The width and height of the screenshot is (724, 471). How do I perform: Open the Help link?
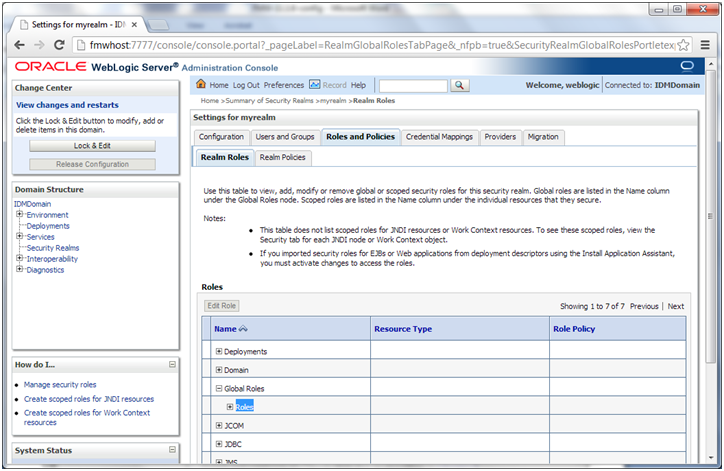358,85
